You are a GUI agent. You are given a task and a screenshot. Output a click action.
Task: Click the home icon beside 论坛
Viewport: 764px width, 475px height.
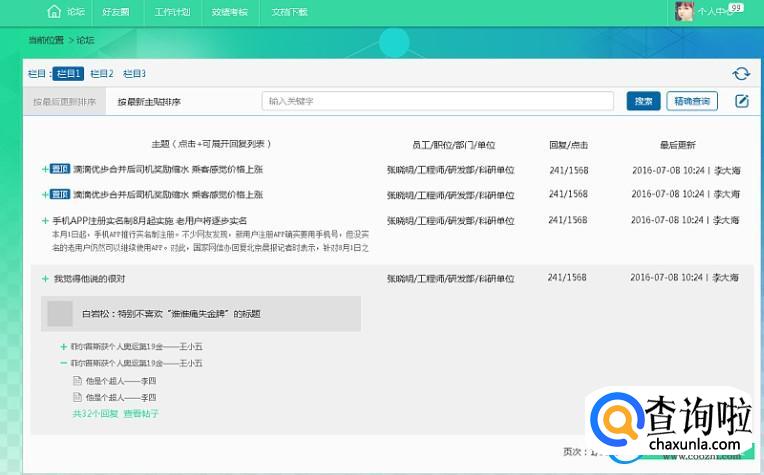(54, 11)
